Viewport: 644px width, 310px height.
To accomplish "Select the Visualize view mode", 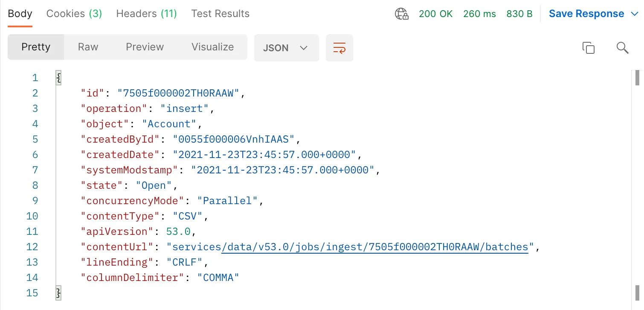I will pyautogui.click(x=212, y=47).
